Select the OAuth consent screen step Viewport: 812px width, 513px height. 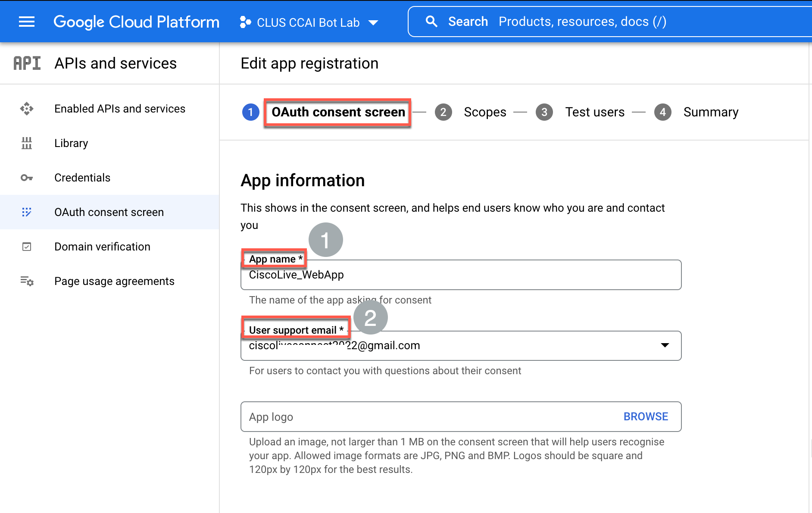pos(338,112)
